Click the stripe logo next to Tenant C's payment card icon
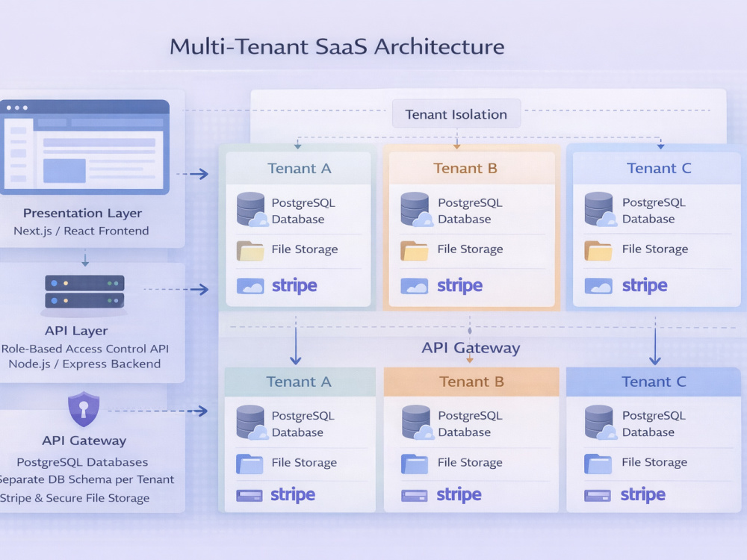The image size is (747, 560). [x=642, y=495]
